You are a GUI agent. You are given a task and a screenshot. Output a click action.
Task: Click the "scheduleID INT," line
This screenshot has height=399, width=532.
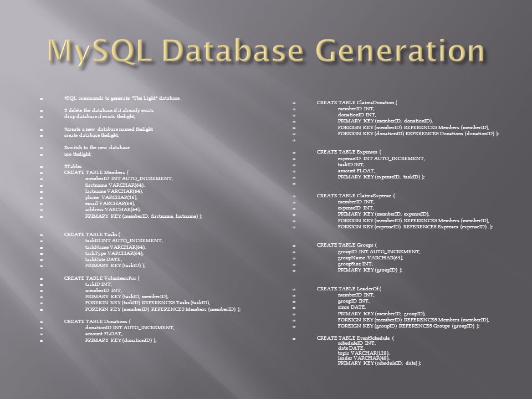(x=357, y=343)
